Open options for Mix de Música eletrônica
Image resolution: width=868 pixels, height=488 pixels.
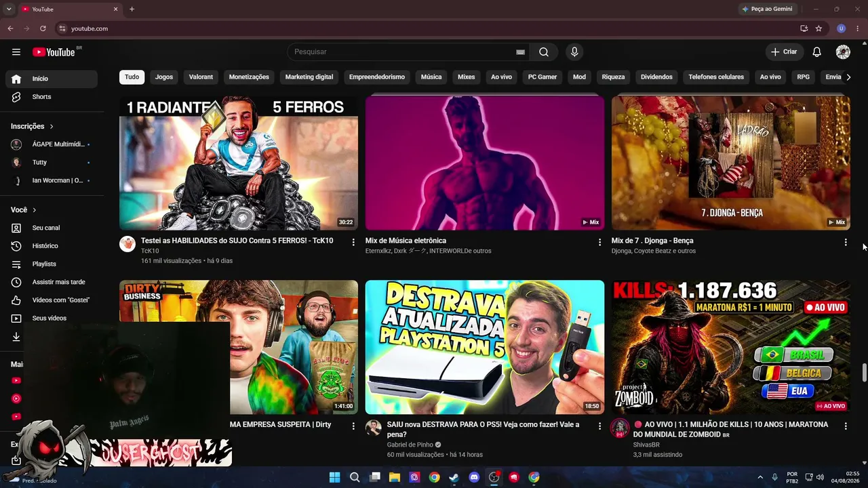pos(599,242)
